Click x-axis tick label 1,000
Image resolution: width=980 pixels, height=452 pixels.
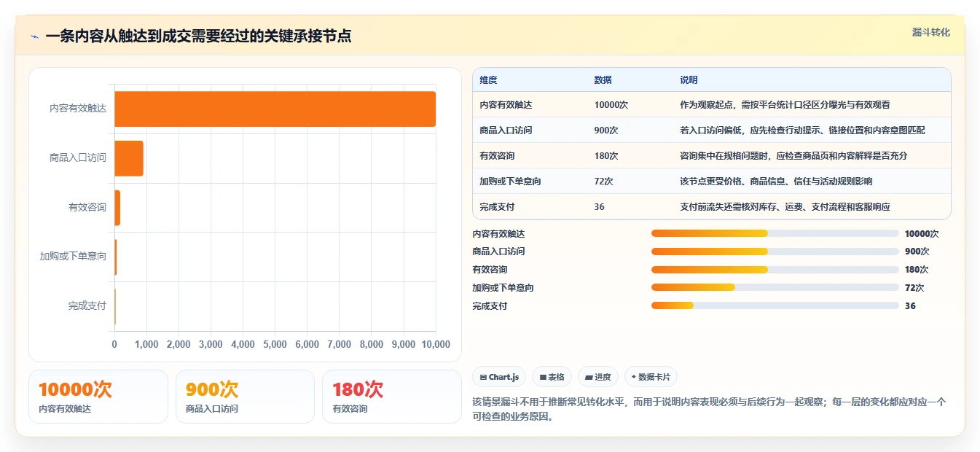tap(146, 345)
